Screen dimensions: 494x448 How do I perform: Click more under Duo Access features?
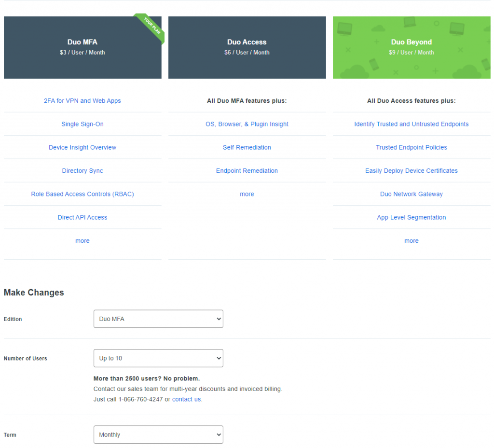pos(247,194)
